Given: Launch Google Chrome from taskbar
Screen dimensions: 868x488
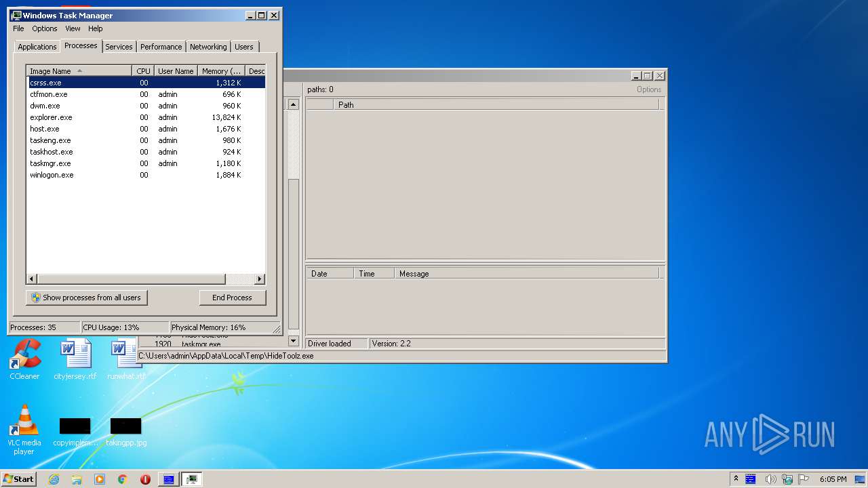Looking at the screenshot, I should tap(123, 479).
